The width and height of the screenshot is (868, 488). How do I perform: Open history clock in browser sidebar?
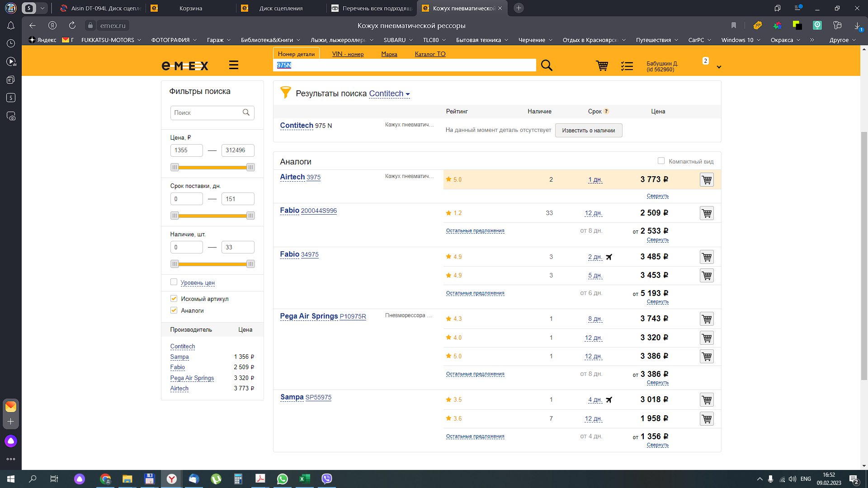tap(11, 43)
